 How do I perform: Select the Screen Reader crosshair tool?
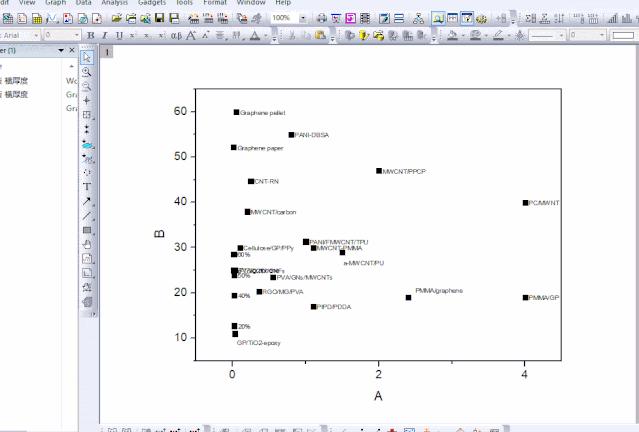86,101
